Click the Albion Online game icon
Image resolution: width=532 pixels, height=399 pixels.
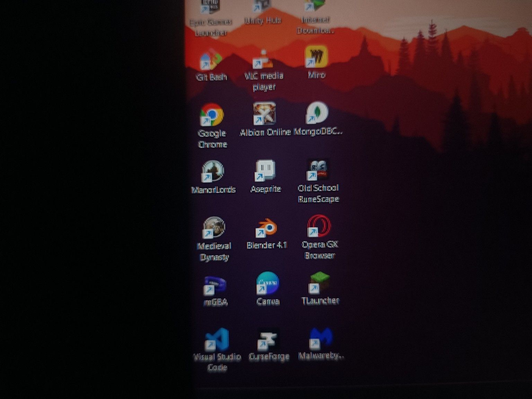point(265,119)
